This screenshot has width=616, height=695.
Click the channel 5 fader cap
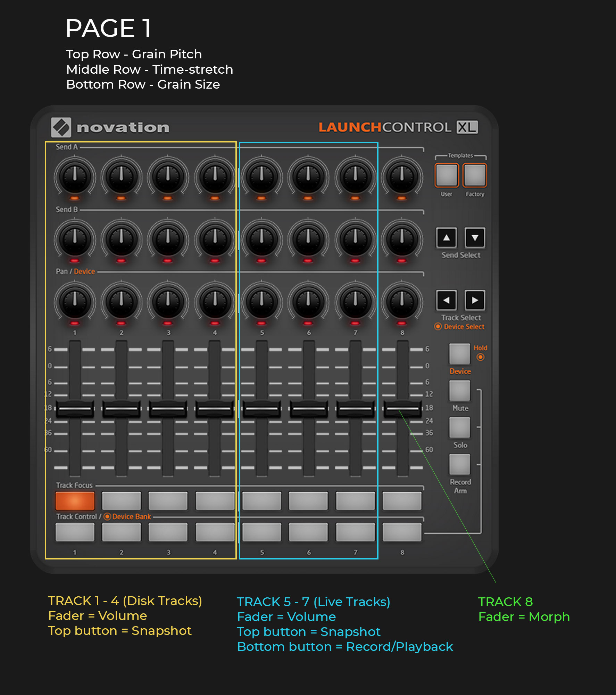pos(262,409)
